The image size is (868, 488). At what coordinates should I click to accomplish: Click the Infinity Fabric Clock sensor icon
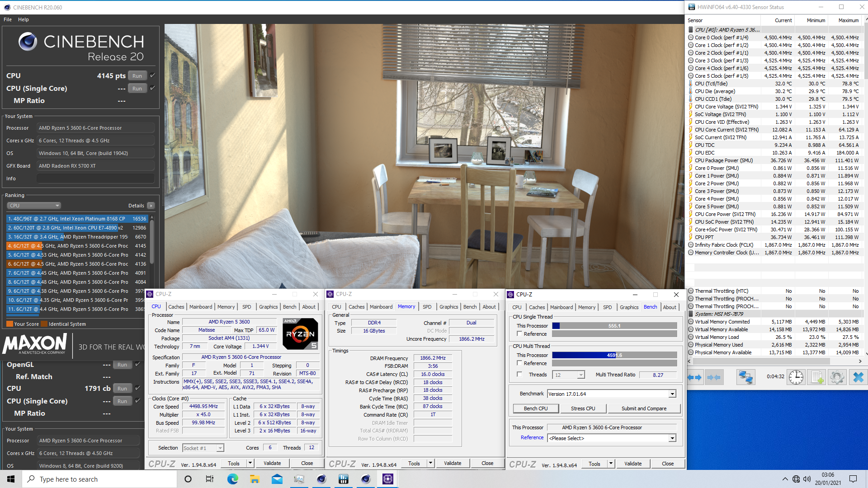tap(691, 245)
